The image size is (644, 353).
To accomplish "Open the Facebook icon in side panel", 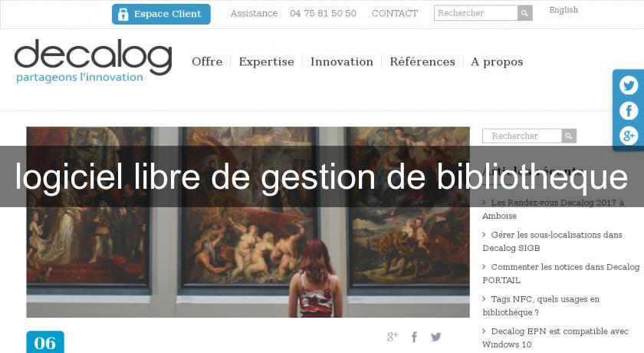I will [x=629, y=111].
